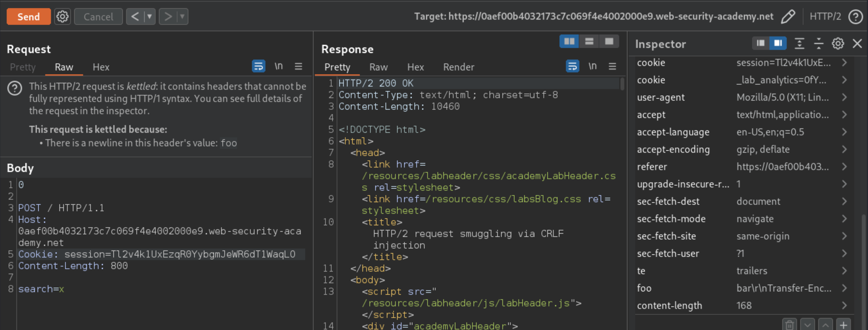This screenshot has width=868, height=330.
Task: Go back to previous request in history
Action: [x=135, y=16]
